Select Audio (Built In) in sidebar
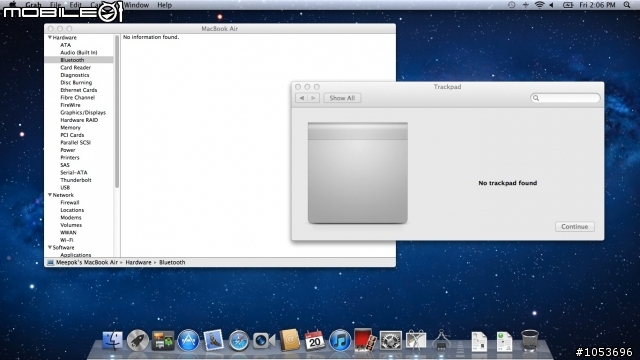Image resolution: width=640 pixels, height=360 pixels. tap(79, 52)
